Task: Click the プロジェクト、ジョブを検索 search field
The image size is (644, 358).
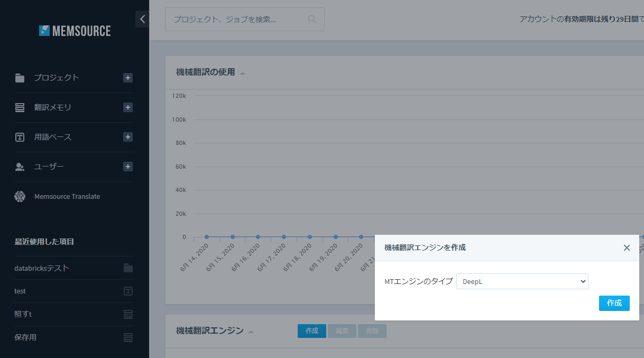Action: [245, 19]
